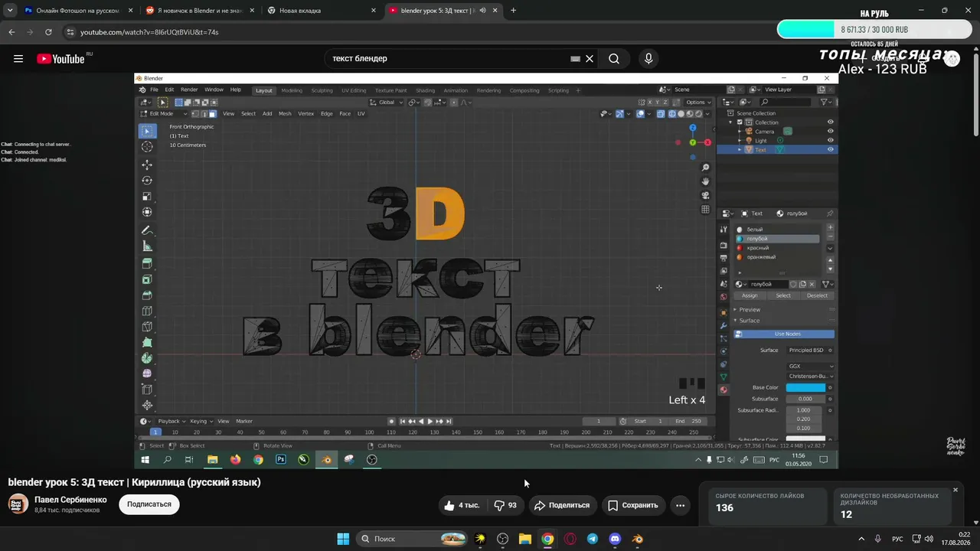
Task: Switch to the Shading workspace tab
Action: tap(425, 90)
